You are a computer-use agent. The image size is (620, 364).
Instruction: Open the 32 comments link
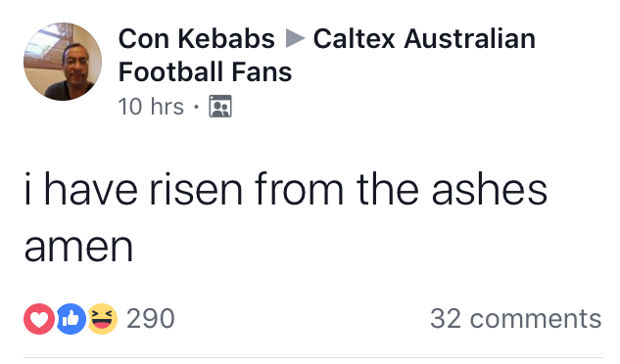point(516,319)
